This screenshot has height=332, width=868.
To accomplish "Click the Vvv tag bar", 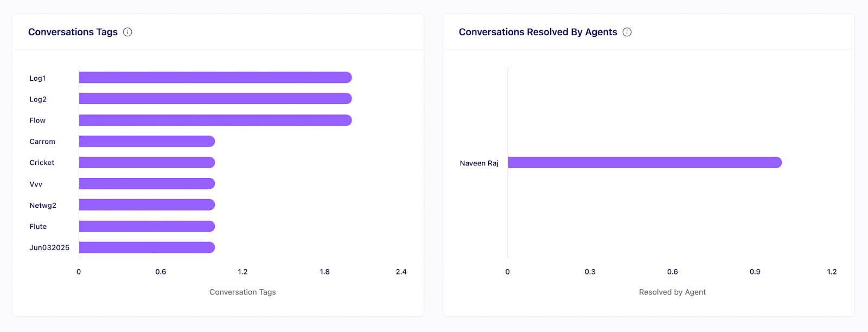I will click(147, 184).
